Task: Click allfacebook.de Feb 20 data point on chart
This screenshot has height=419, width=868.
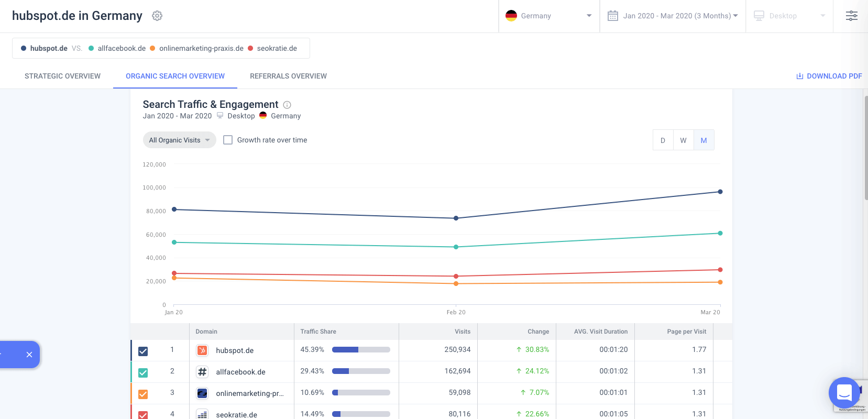Action: tap(456, 247)
